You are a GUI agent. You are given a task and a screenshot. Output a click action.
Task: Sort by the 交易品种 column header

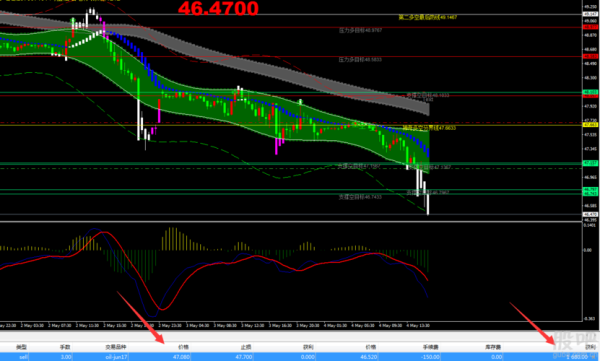point(116,347)
